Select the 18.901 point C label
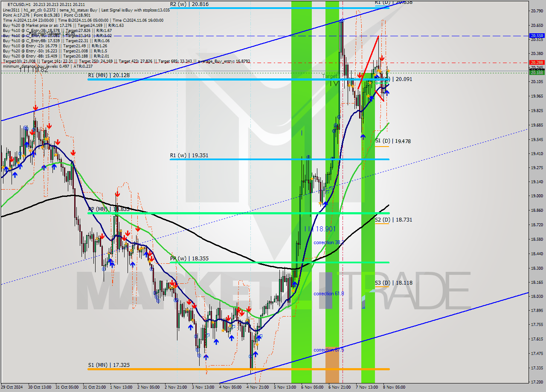546x392 pixels. coord(320,229)
